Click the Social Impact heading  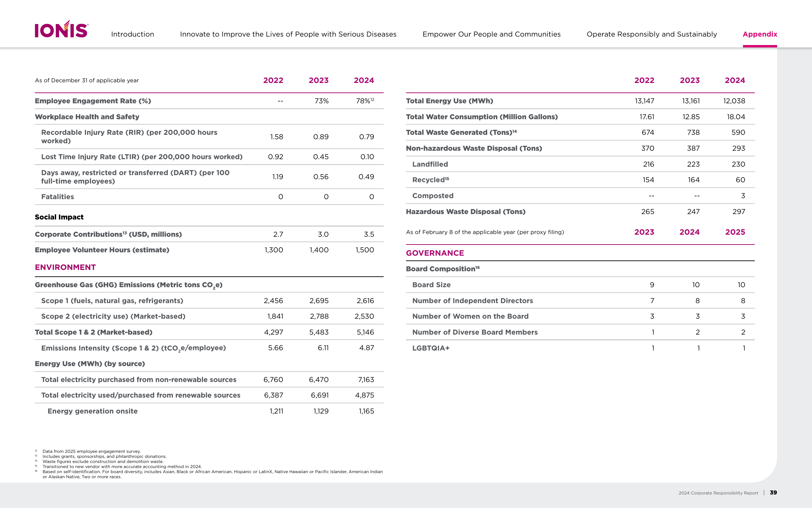click(x=59, y=217)
